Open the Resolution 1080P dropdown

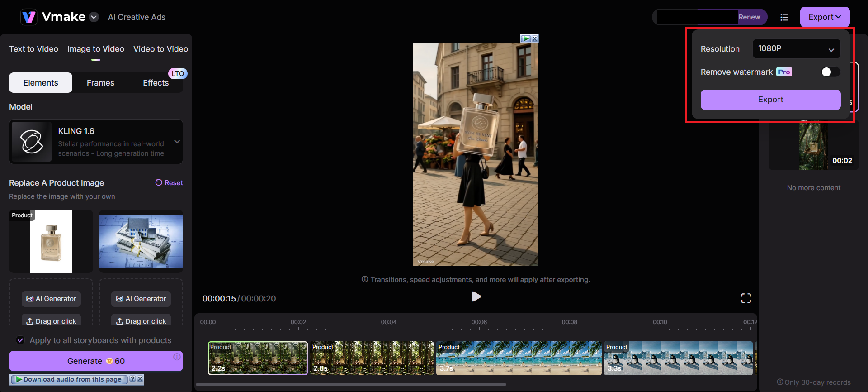(796, 49)
